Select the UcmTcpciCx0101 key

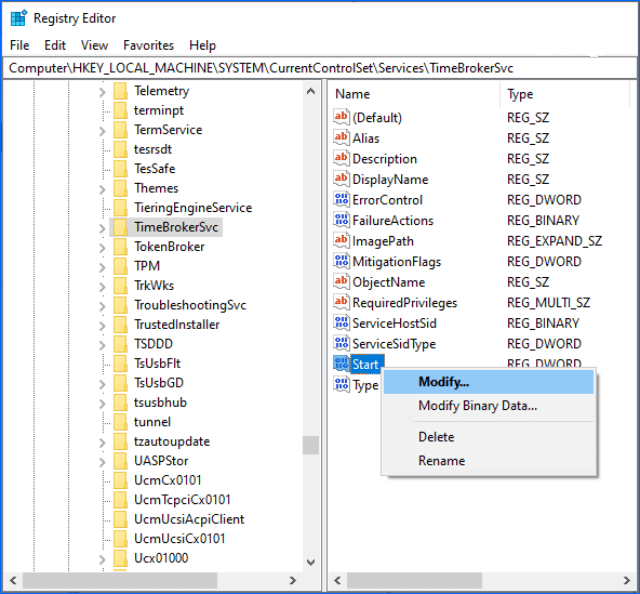click(182, 500)
